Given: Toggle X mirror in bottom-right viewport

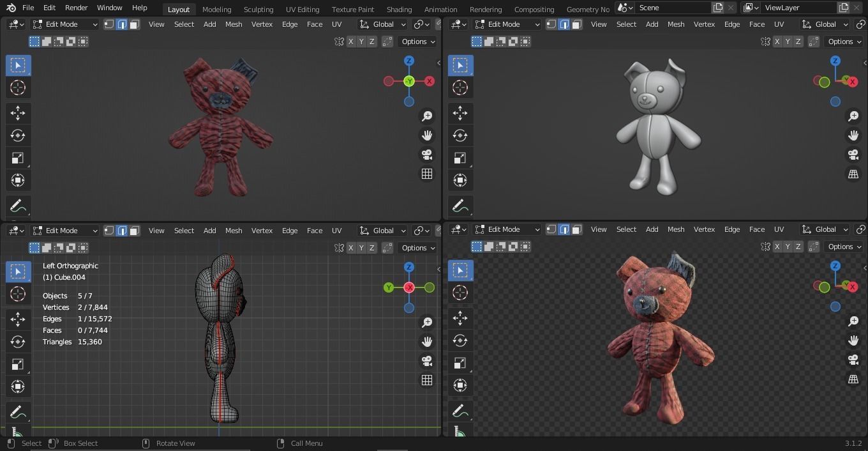Looking at the screenshot, I should click(777, 247).
